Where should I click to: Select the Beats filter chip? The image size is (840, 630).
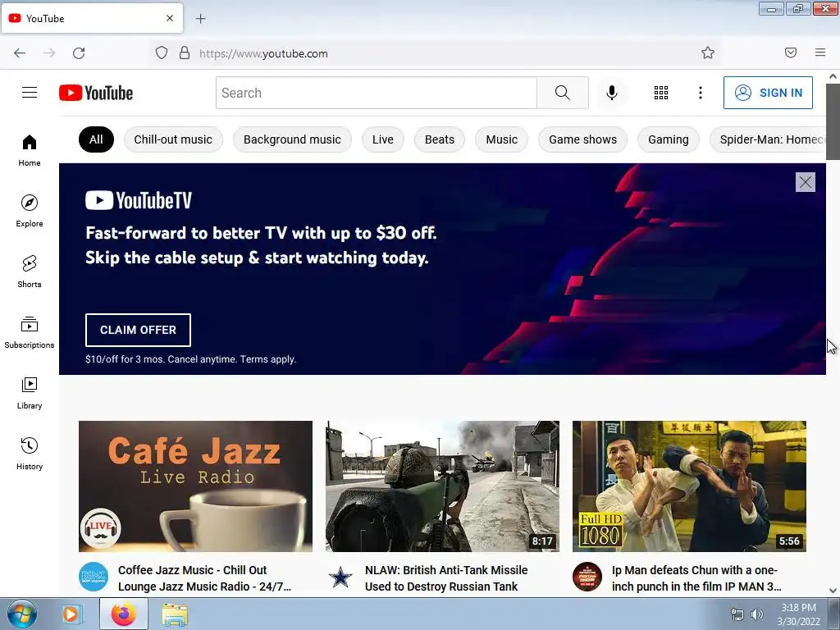(440, 139)
